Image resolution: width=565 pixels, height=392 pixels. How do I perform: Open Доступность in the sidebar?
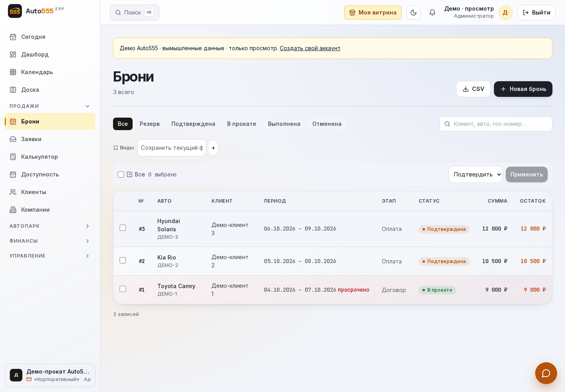pos(50,174)
